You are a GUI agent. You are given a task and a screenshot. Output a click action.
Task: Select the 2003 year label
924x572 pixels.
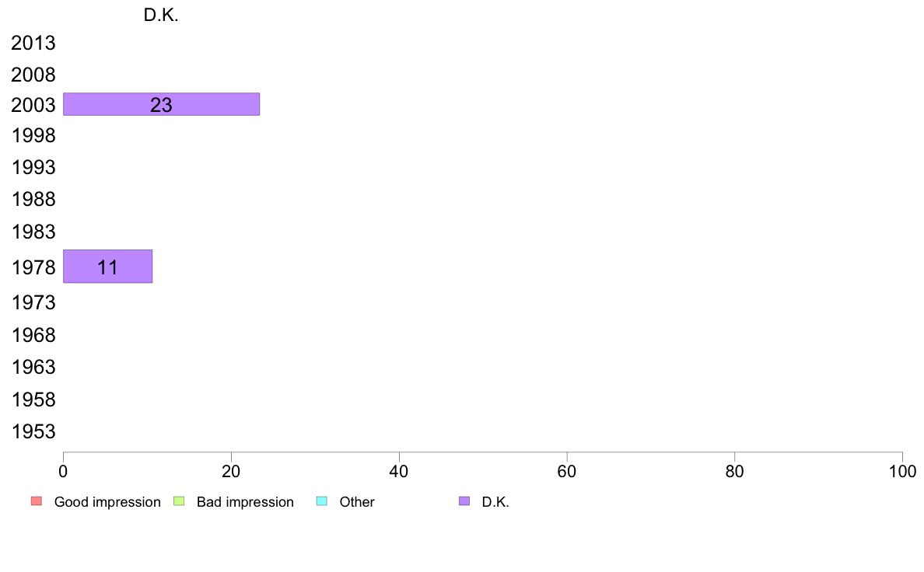pos(33,105)
